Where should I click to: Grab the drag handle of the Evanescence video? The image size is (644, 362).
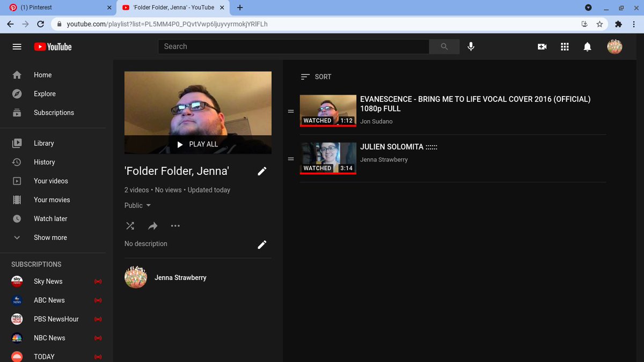coord(291,111)
